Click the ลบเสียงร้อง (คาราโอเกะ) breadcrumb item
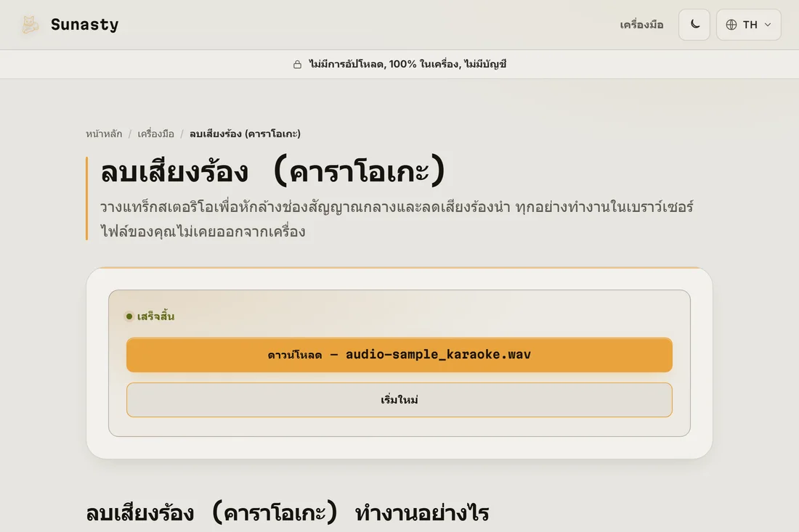799x532 pixels. (x=245, y=134)
